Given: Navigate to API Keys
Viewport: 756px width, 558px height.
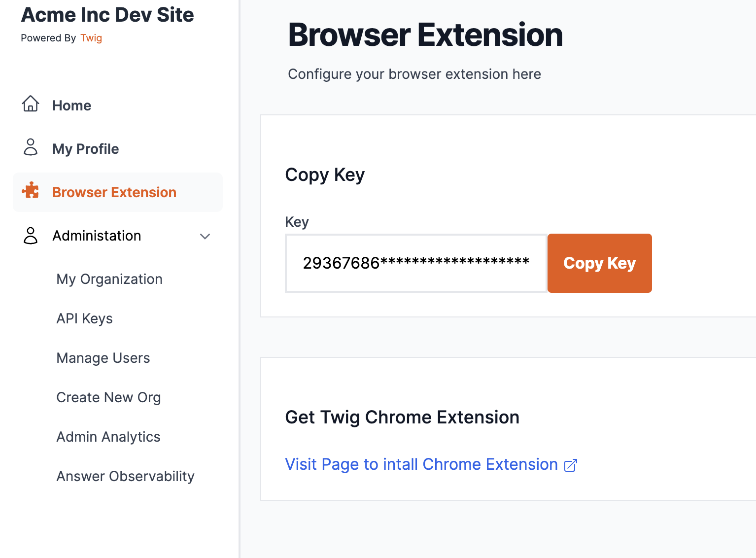Looking at the screenshot, I should pos(84,318).
